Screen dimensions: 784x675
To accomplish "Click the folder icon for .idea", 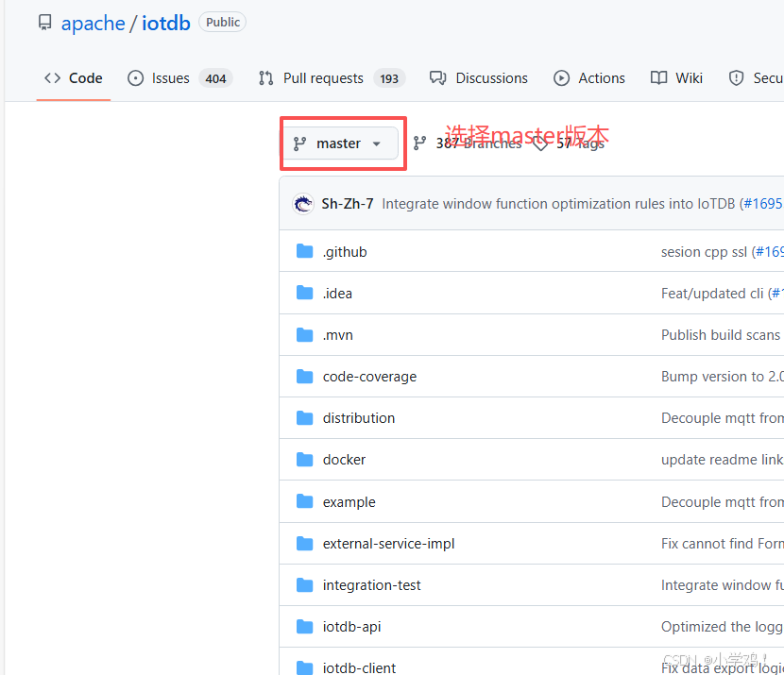I will click(304, 293).
